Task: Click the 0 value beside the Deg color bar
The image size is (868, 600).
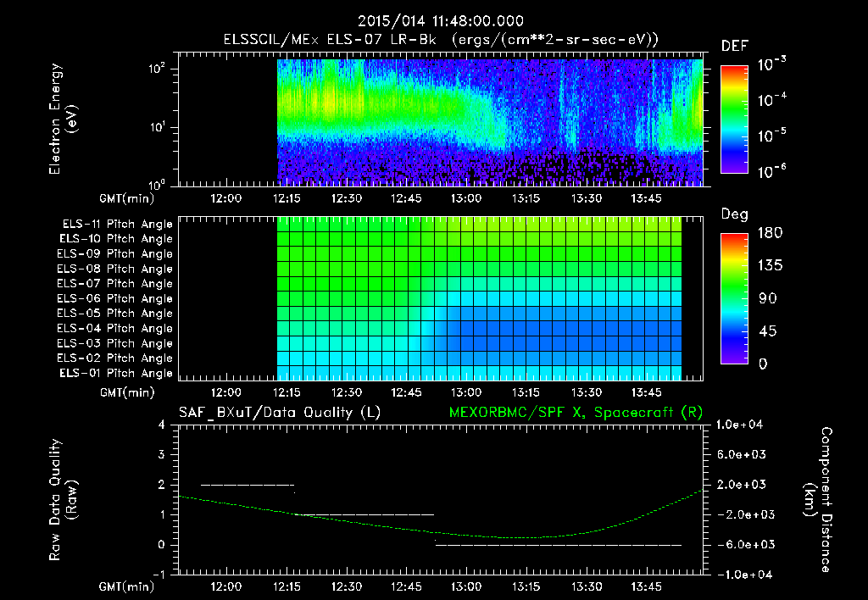Action: pos(763,364)
